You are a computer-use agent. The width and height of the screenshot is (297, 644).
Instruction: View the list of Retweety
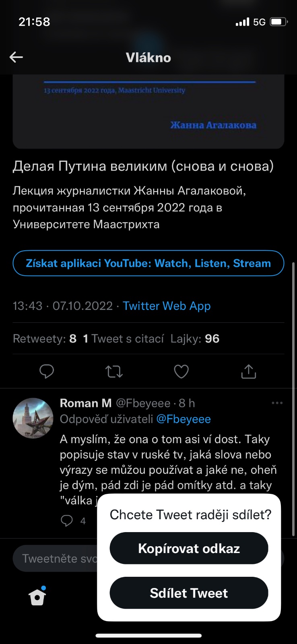(x=44, y=339)
